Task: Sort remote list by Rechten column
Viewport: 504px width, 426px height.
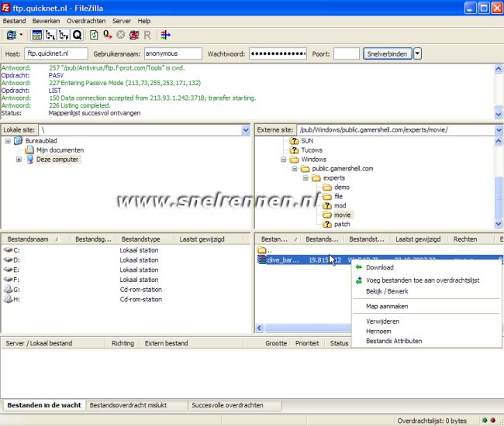Action: pyautogui.click(x=471, y=239)
